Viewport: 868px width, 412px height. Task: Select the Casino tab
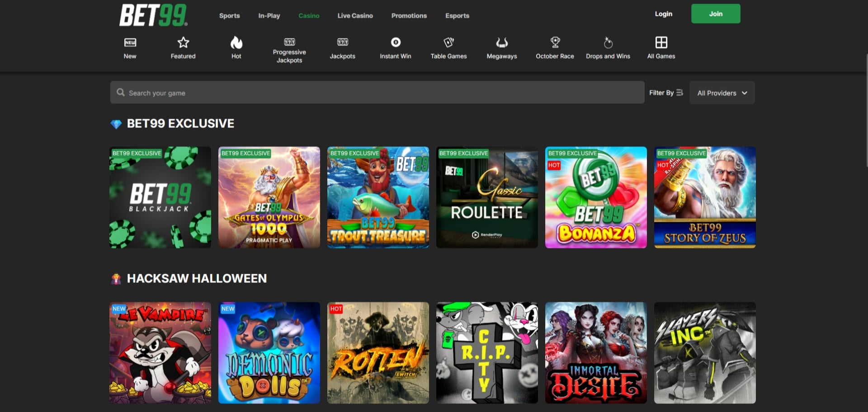coord(309,16)
